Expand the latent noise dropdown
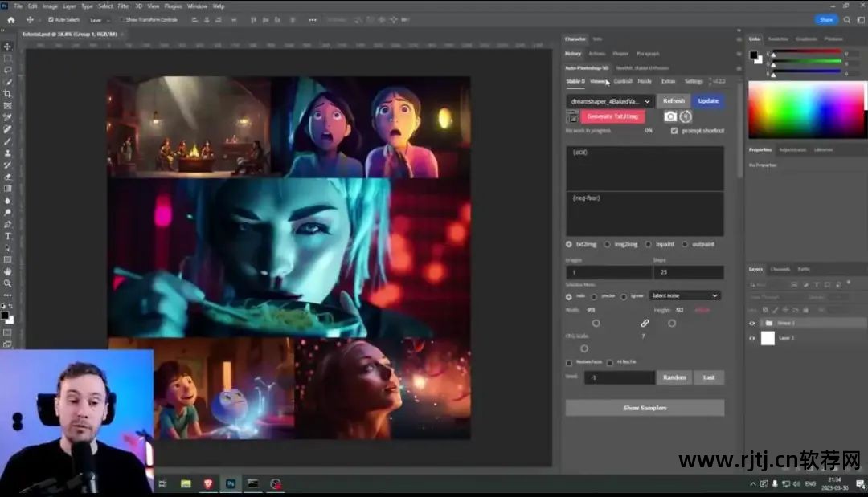The image size is (868, 497). pyautogui.click(x=684, y=295)
